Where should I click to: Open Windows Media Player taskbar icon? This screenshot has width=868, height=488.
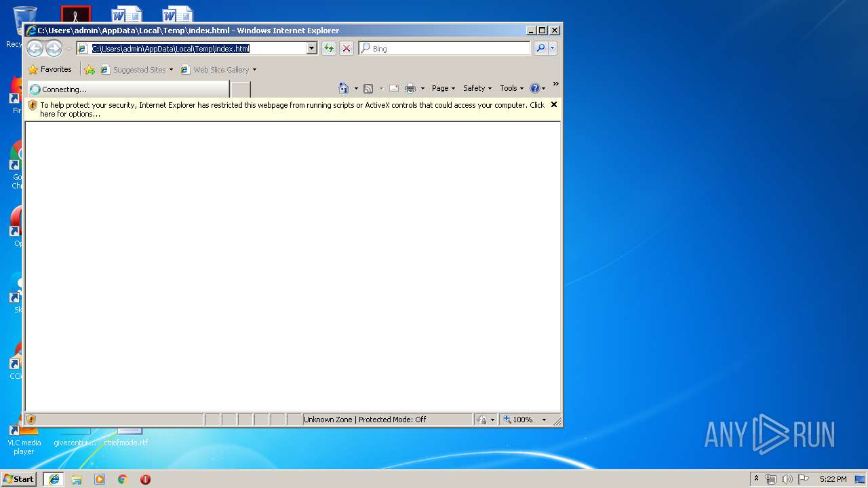(x=100, y=479)
